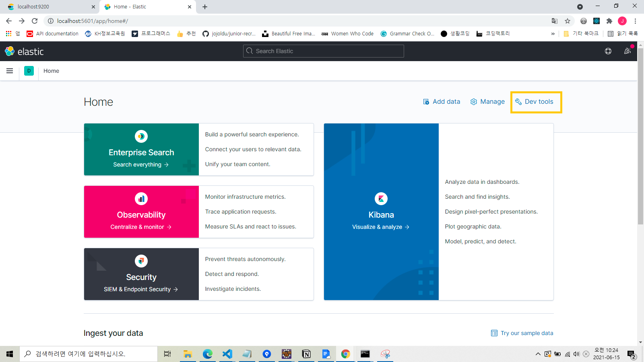
Task: Open the Windows Start menu
Action: [10, 354]
